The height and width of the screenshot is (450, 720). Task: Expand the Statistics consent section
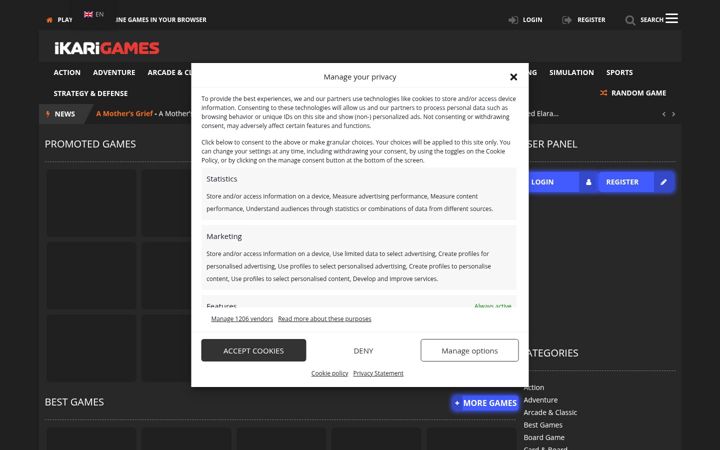coord(359,193)
